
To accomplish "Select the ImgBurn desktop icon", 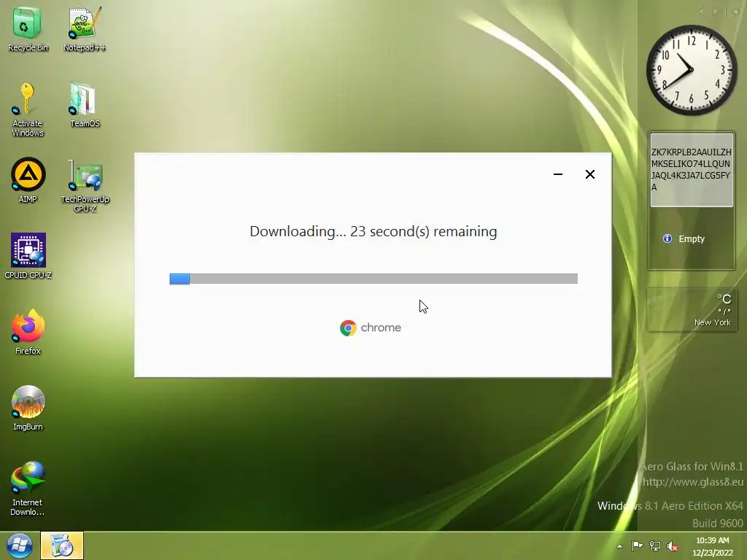I will click(x=28, y=408).
